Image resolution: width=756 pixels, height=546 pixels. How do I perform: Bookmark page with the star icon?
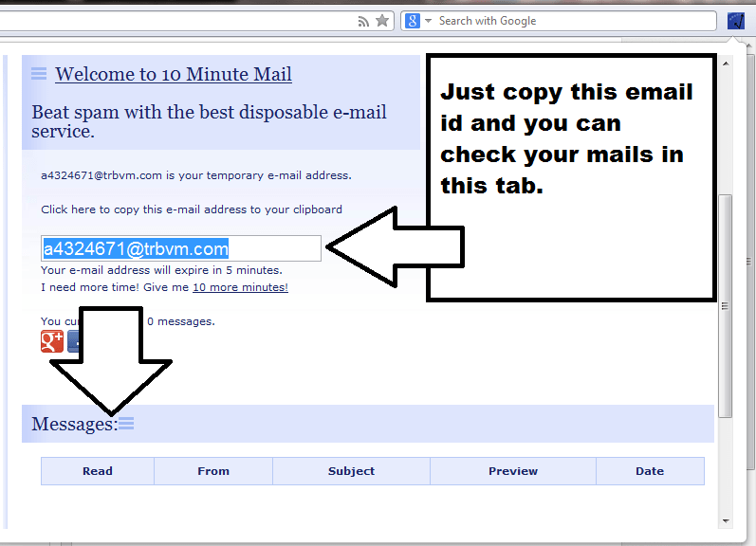[382, 21]
